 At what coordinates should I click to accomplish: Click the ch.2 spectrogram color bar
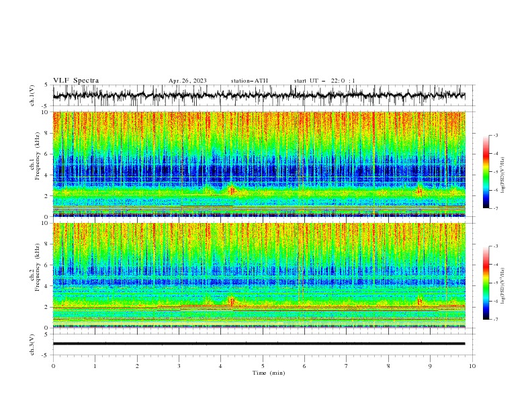point(486,283)
